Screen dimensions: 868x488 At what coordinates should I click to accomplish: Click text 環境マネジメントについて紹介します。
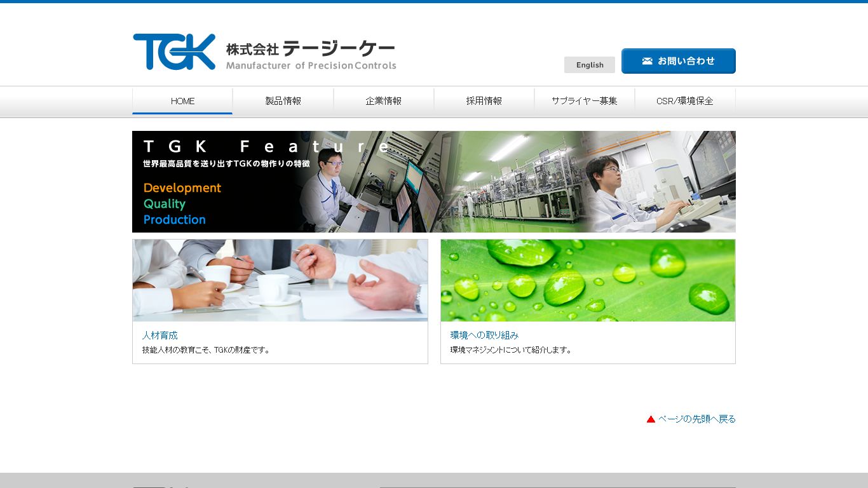coord(511,350)
